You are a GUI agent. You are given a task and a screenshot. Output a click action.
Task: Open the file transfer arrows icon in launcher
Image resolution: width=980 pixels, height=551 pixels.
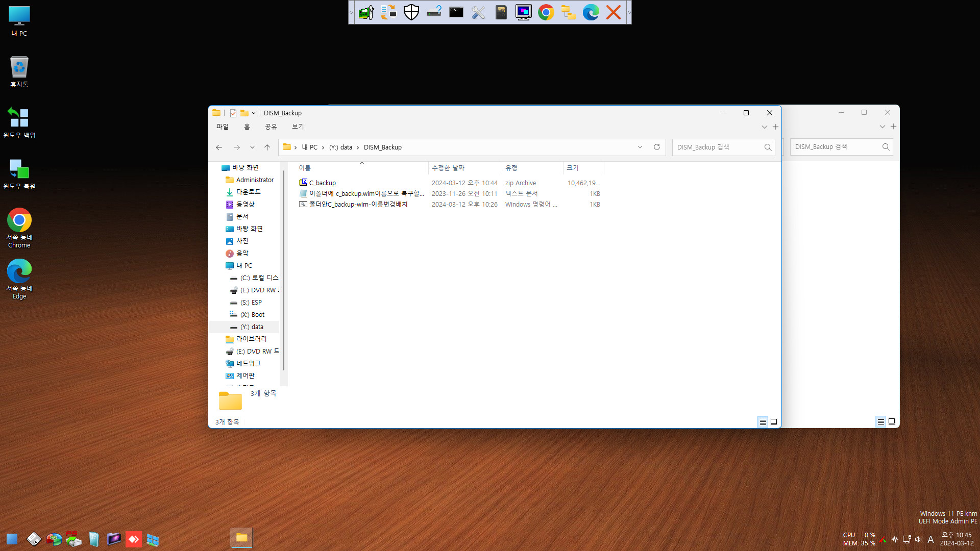click(388, 12)
